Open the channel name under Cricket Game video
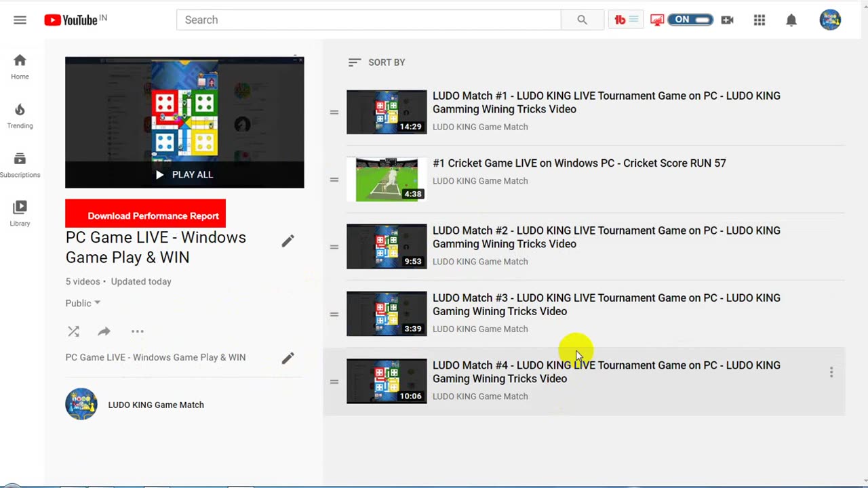 click(x=480, y=181)
